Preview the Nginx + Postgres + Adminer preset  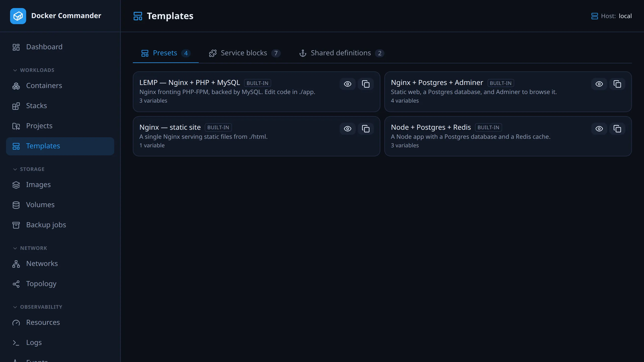point(599,84)
